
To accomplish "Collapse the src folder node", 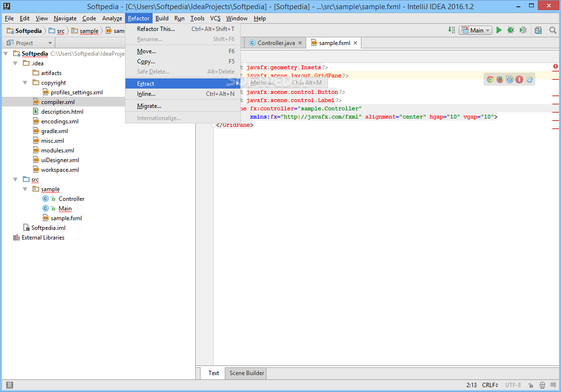I will (x=16, y=180).
